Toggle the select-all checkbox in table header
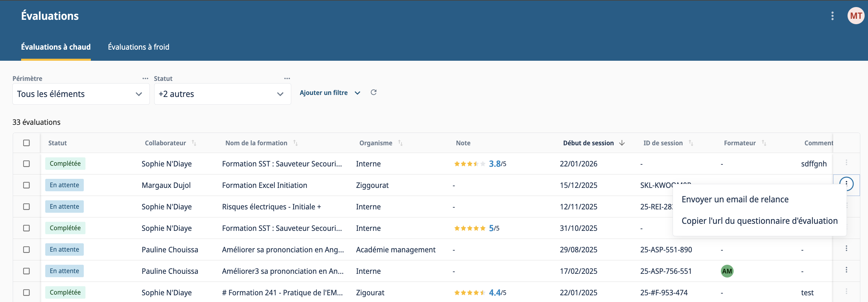Screen dimensions: 868x302 tap(26, 143)
